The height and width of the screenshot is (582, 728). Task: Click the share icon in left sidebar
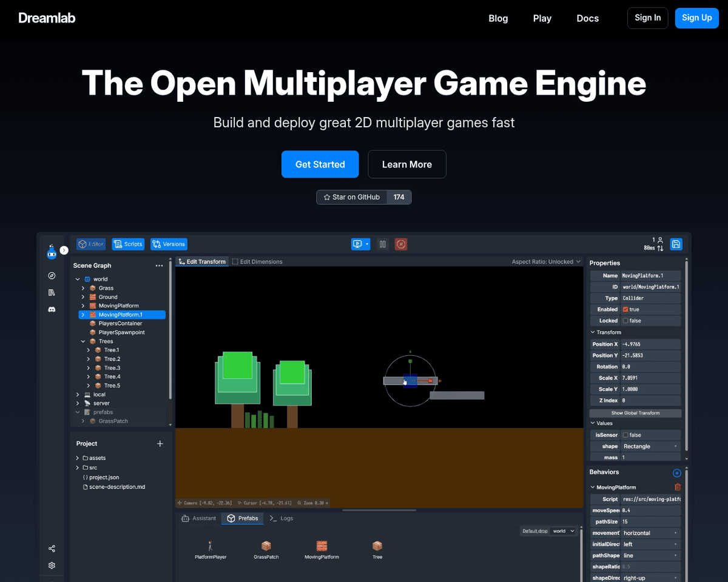click(52, 549)
